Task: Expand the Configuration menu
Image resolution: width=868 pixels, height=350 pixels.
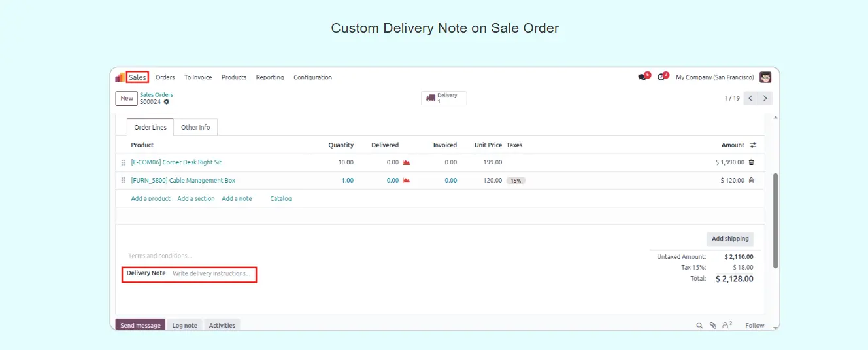Action: 312,77
